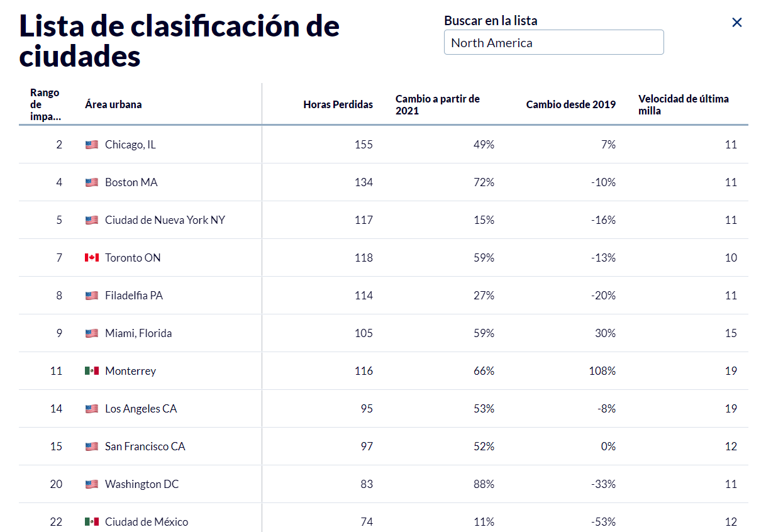This screenshot has width=766, height=532.
Task: Sort by the 'Horas Perdidas' column header
Action: (338, 104)
